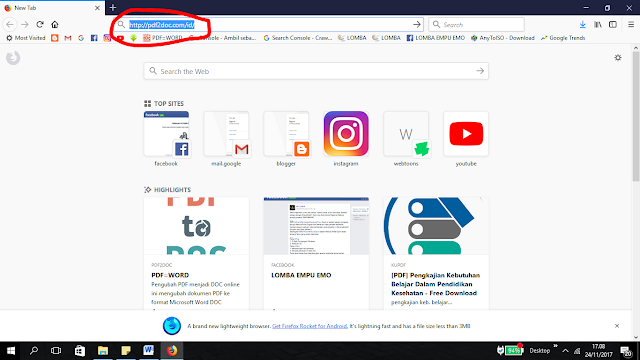Click the page vertical scrollbar
This screenshot has height=360, width=640.
coord(636,116)
